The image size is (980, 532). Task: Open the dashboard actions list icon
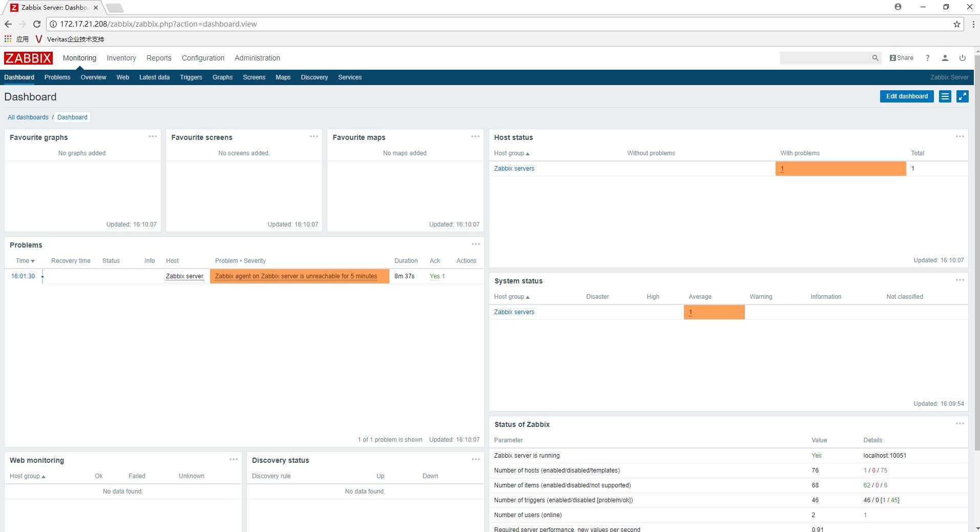point(945,96)
